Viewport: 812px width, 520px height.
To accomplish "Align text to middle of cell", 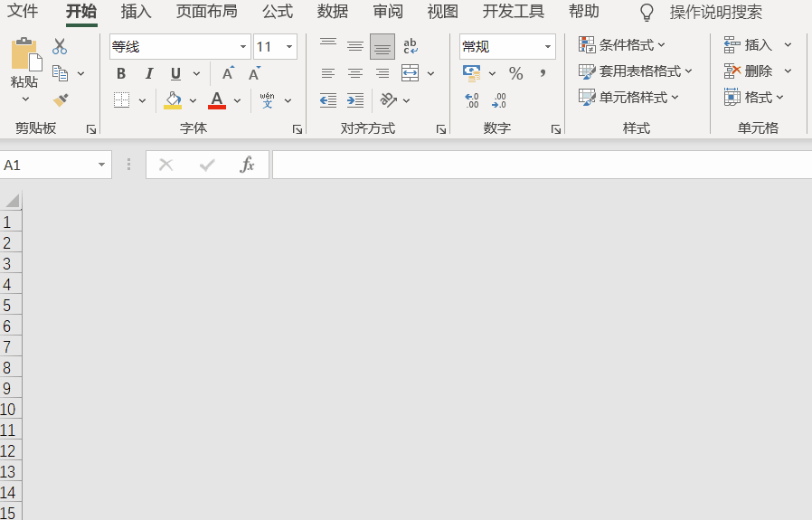I will pos(355,47).
